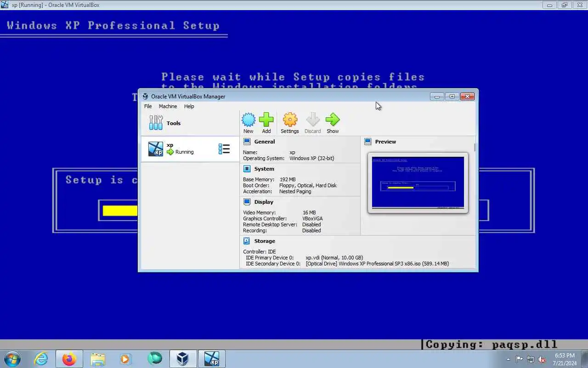Select the Tools entry in left panel
The height and width of the screenshot is (368, 588).
coord(190,123)
